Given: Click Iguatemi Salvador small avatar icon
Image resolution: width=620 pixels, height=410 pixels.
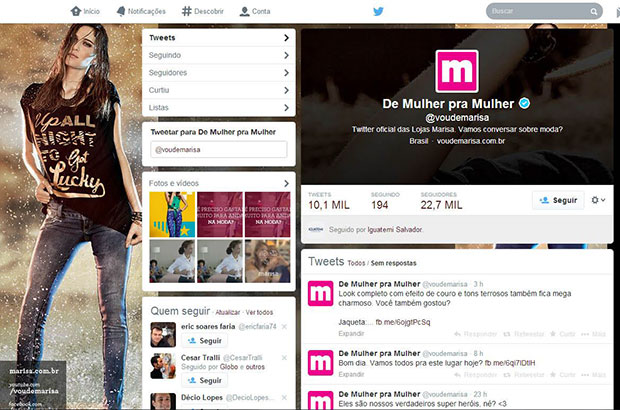Looking at the screenshot, I should [316, 229].
